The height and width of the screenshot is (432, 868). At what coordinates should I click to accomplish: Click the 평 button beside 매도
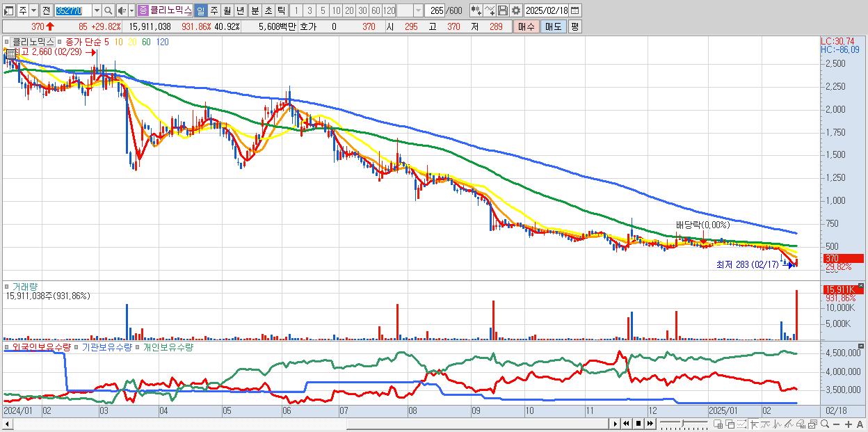pyautogui.click(x=574, y=26)
